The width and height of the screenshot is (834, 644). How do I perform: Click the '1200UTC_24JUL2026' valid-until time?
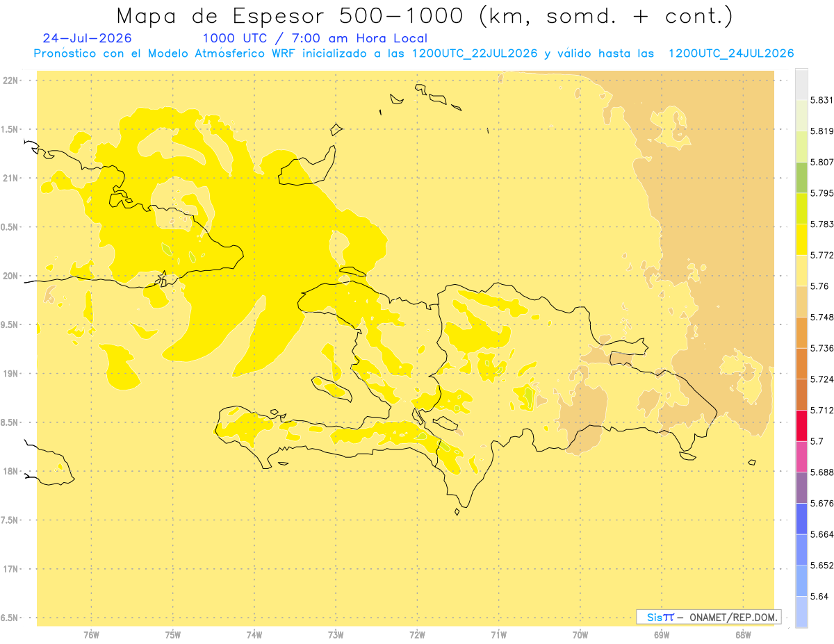(x=731, y=53)
